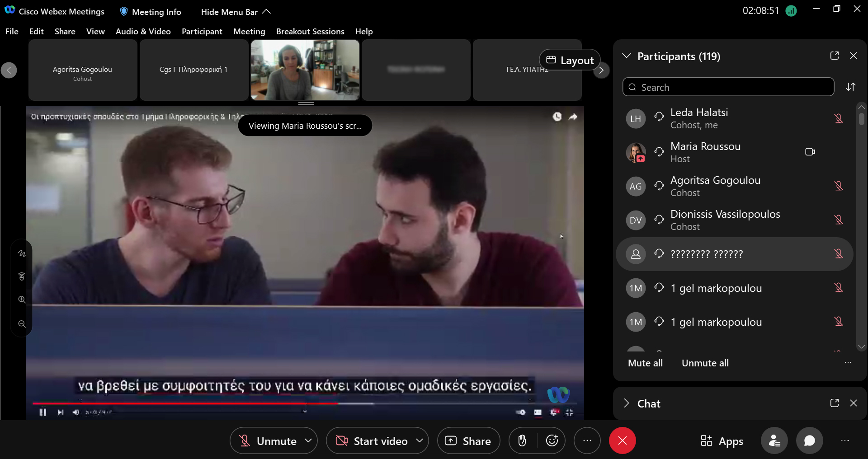The height and width of the screenshot is (459, 868).
Task: Skip to next video
Action: [60, 412]
